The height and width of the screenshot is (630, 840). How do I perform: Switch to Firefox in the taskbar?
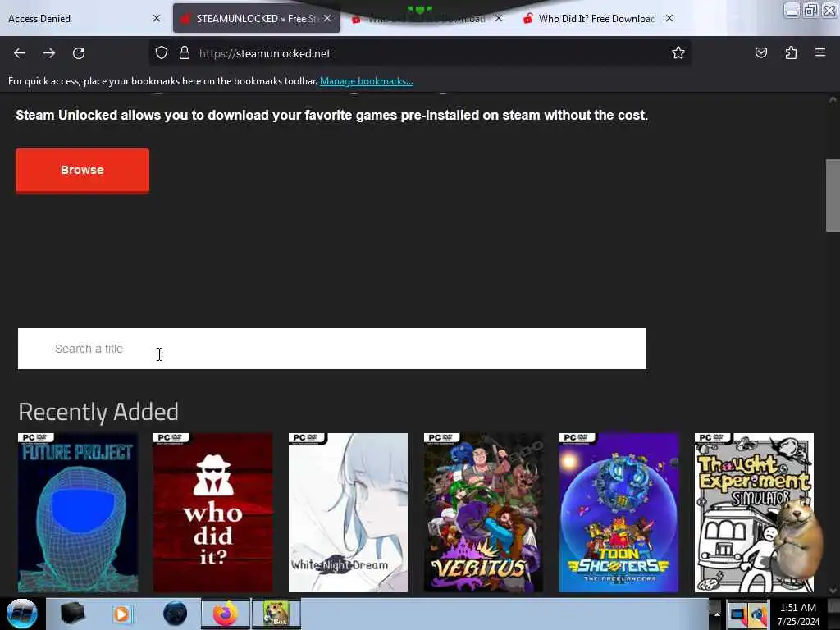click(226, 614)
